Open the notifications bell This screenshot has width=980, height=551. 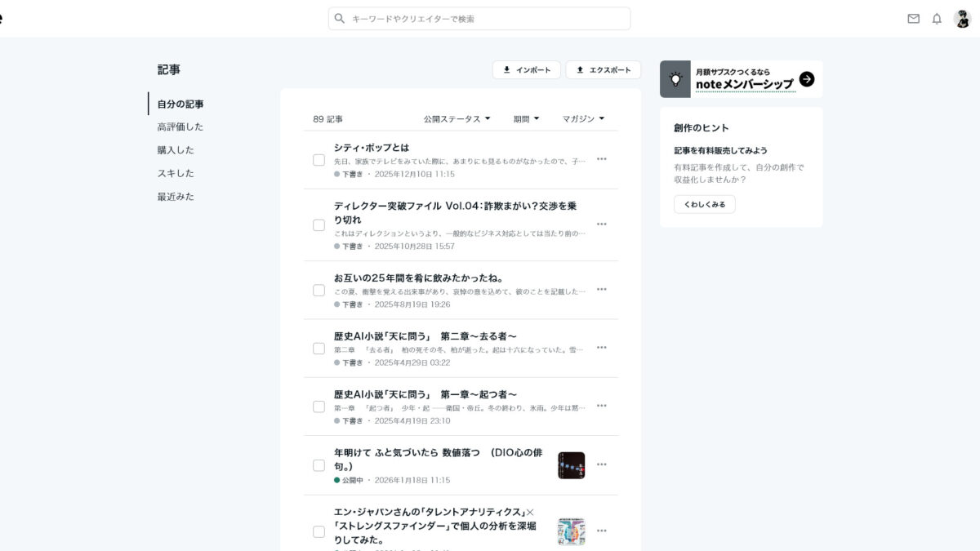[937, 19]
